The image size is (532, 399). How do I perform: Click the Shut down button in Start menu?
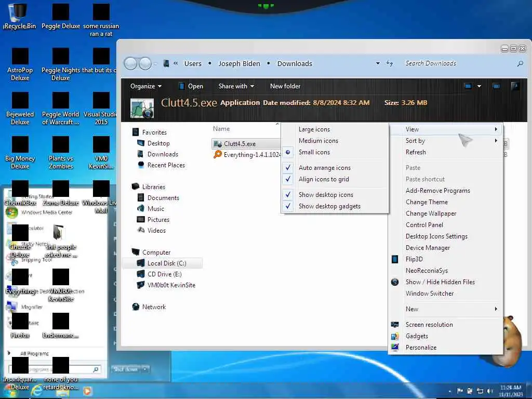point(126,369)
